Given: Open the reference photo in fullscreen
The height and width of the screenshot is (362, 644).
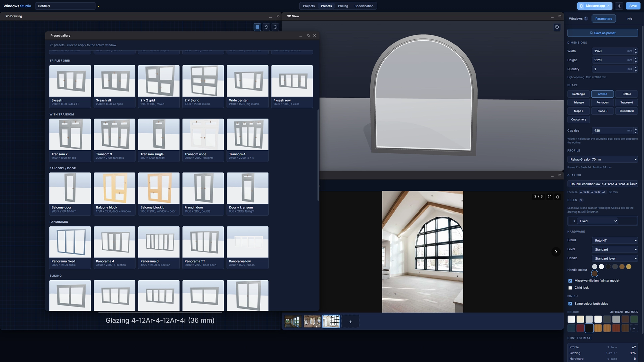Looking at the screenshot, I should click(x=549, y=197).
